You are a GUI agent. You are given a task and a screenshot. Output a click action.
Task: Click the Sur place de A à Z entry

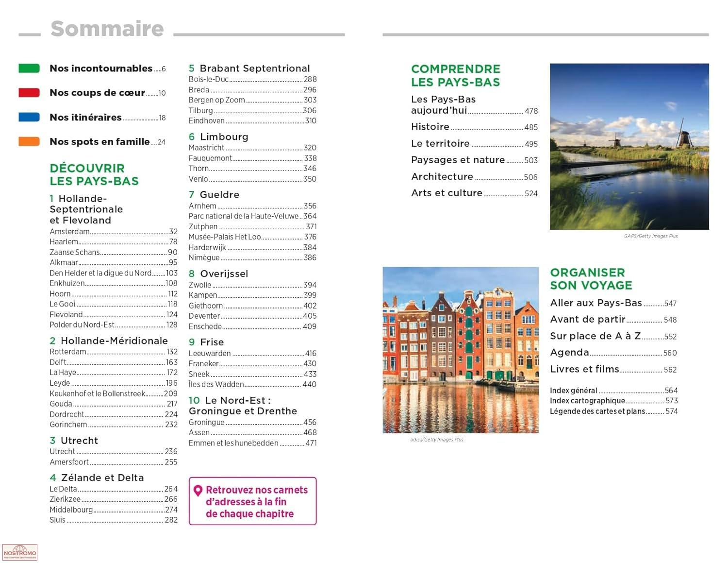coord(613,336)
